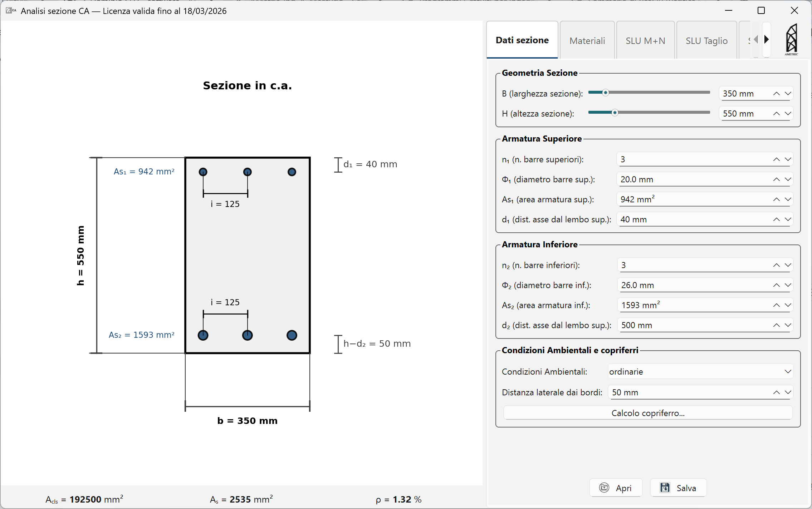Increase d₂ distance value with up arrow
812x509 pixels.
click(x=776, y=325)
